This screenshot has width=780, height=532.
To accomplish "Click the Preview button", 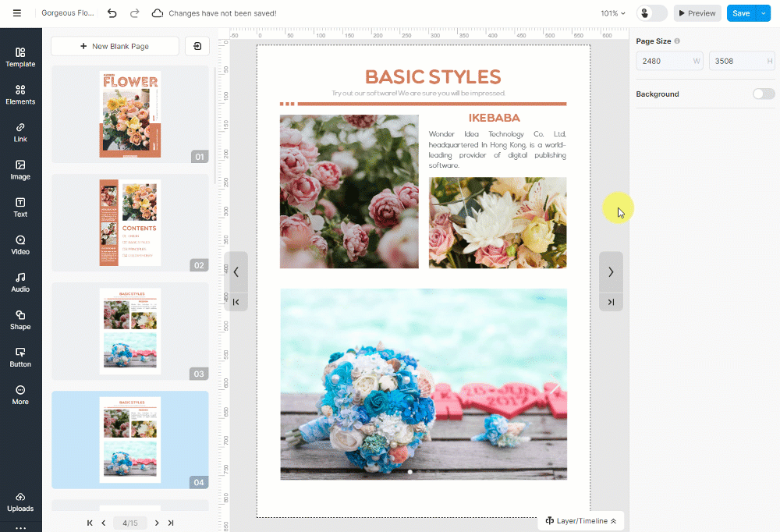I will pos(697,13).
